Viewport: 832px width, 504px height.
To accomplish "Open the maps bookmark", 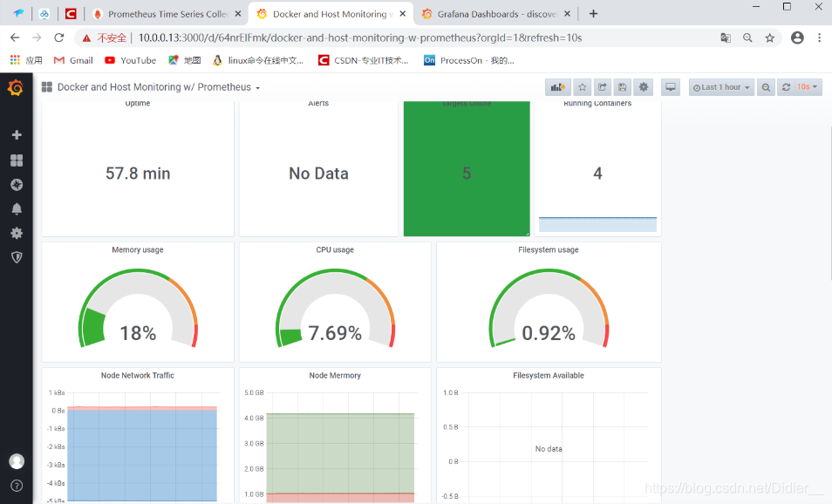I will (185, 60).
